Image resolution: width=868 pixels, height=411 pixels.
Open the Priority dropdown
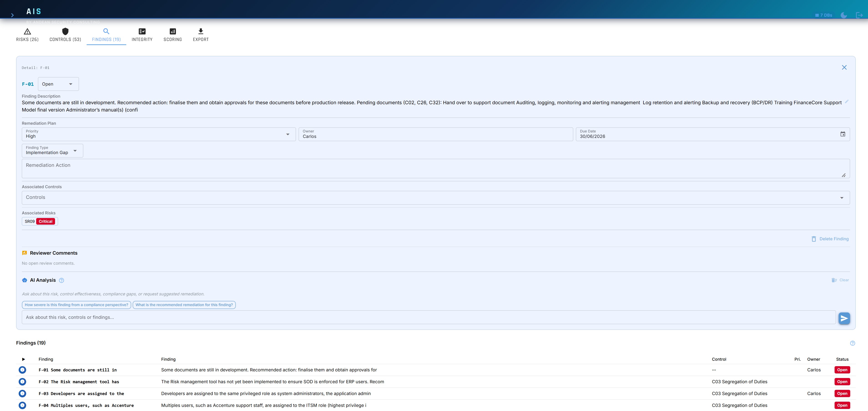pyautogui.click(x=159, y=134)
